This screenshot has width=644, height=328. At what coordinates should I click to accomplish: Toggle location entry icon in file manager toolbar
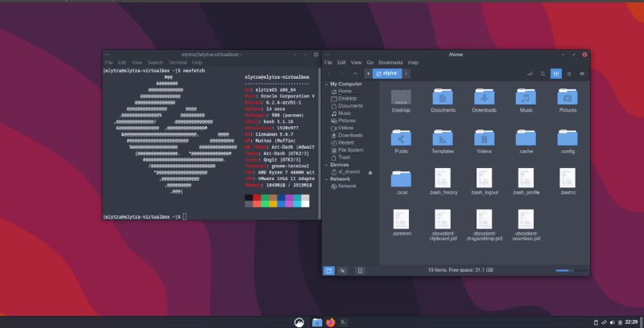pyautogui.click(x=530, y=74)
